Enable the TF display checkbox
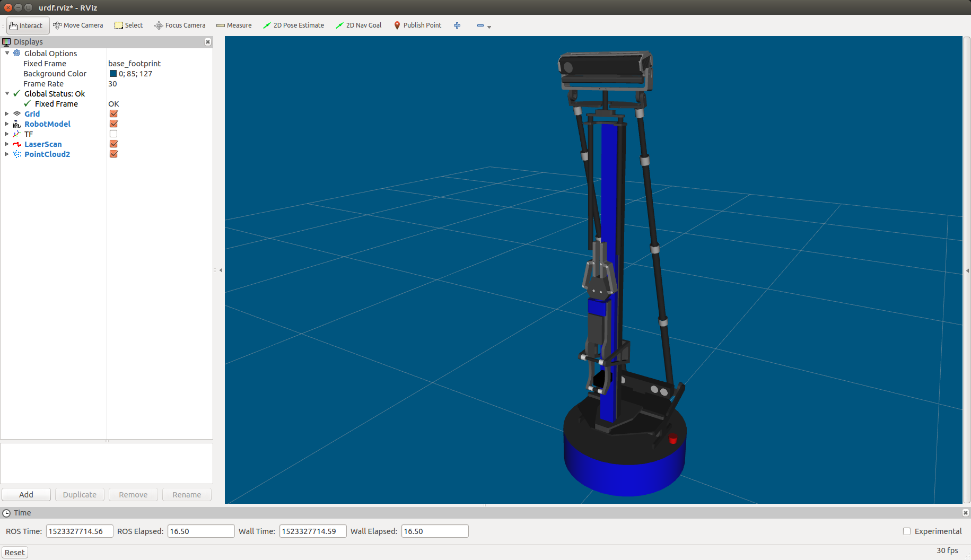This screenshot has height=560, width=971. pos(113,134)
